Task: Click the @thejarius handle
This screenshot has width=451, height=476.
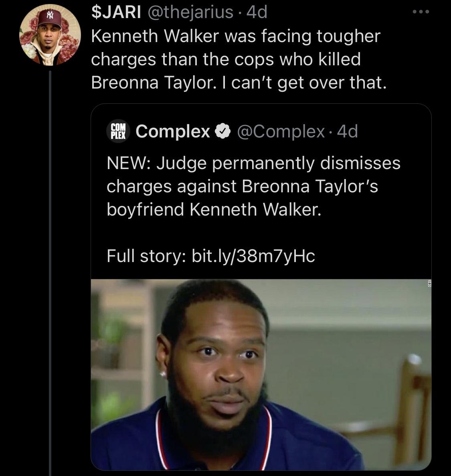Action: pos(191,12)
